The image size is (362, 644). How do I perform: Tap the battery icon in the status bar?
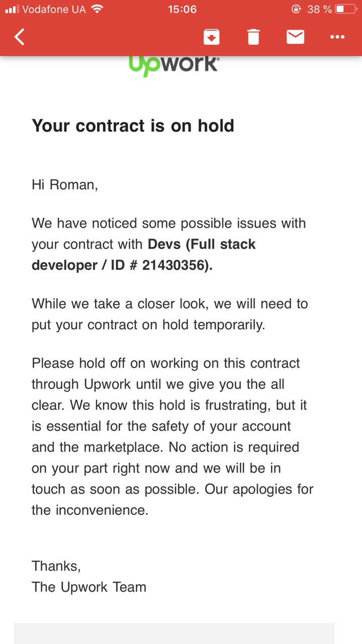346,9
